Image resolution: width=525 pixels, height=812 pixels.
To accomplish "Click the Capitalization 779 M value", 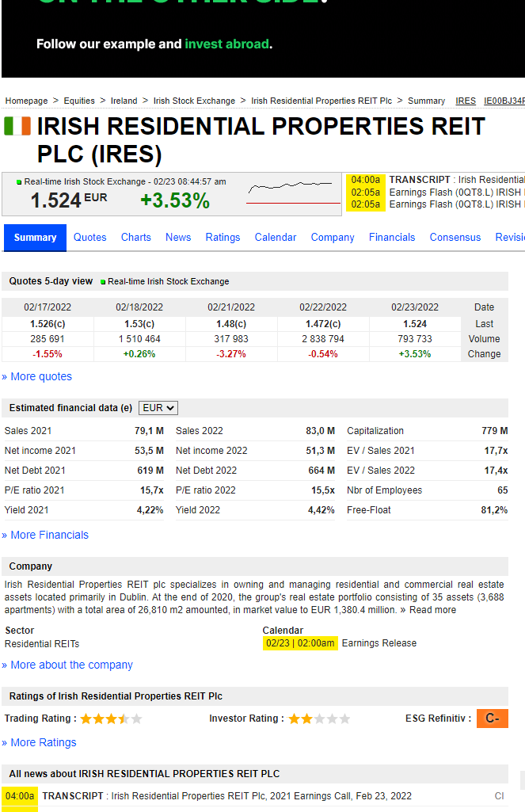I will tap(494, 431).
